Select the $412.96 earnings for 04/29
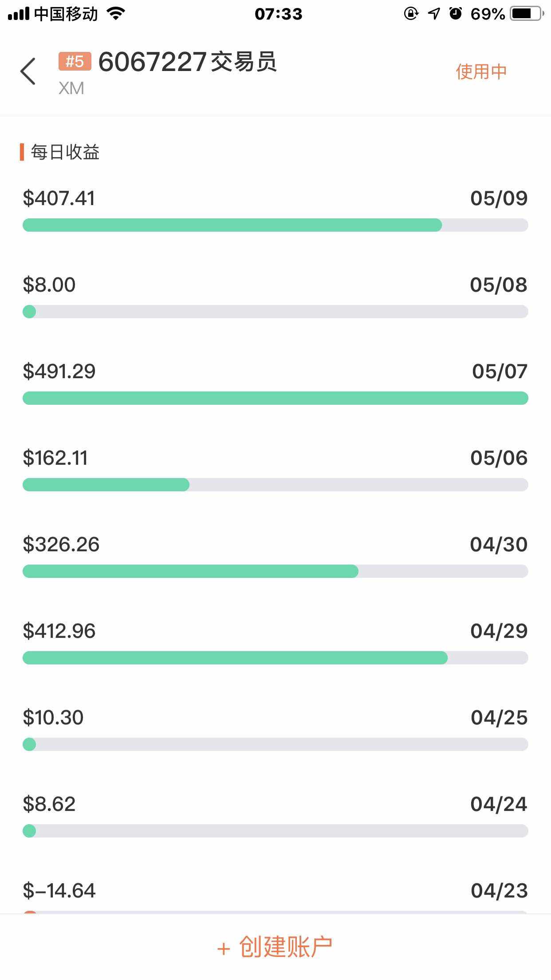The height and width of the screenshot is (980, 551). 59,631
